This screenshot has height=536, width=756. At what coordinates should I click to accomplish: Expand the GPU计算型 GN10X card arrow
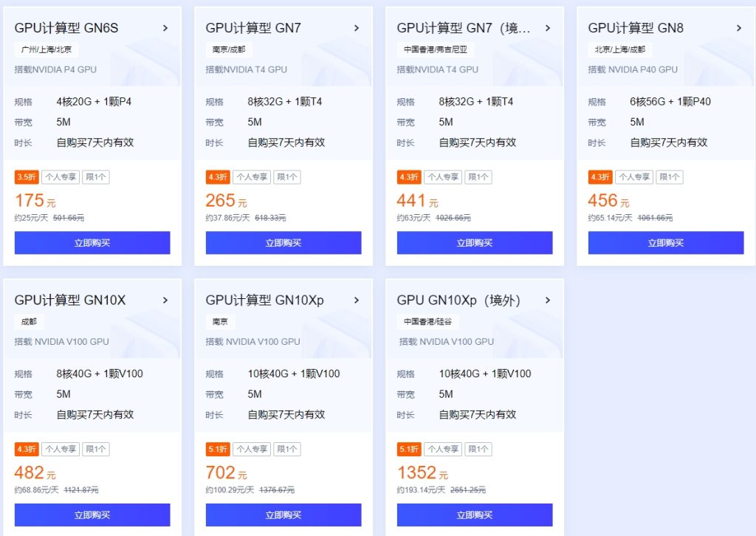(165, 300)
